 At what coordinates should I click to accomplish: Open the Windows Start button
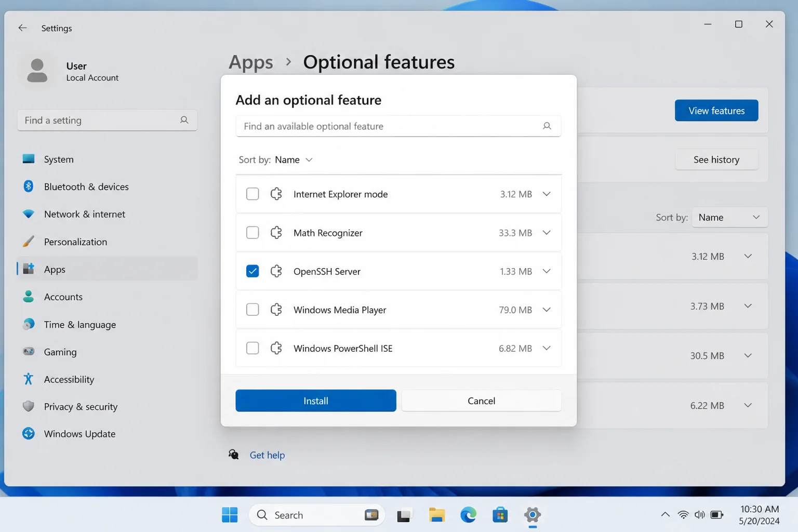230,515
